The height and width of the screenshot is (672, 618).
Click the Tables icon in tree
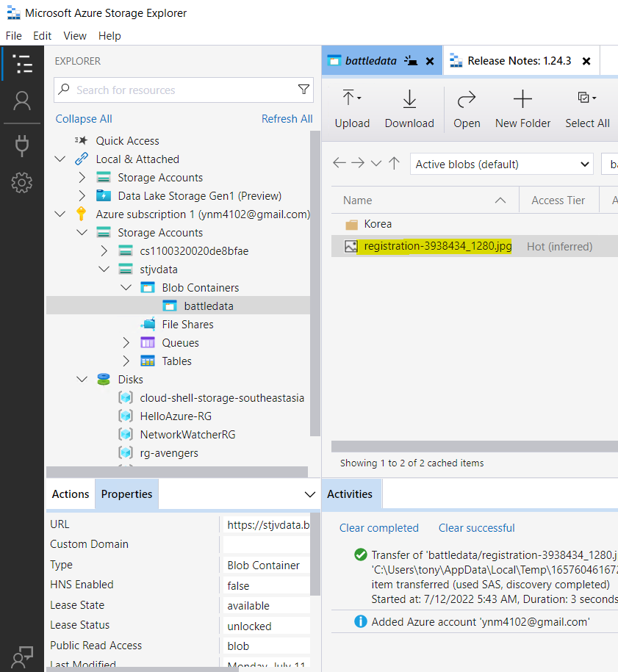click(148, 361)
